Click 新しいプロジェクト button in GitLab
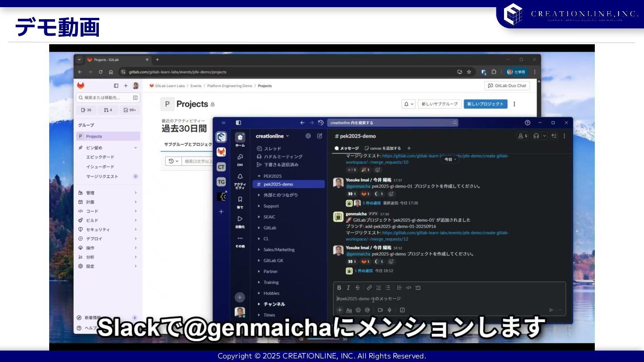Image resolution: width=644 pixels, height=362 pixels. point(485,104)
